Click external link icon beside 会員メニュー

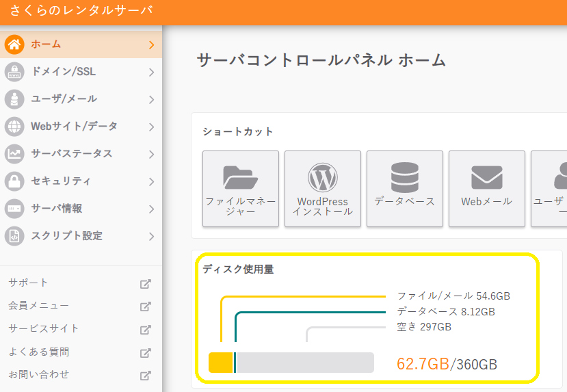[x=146, y=306]
